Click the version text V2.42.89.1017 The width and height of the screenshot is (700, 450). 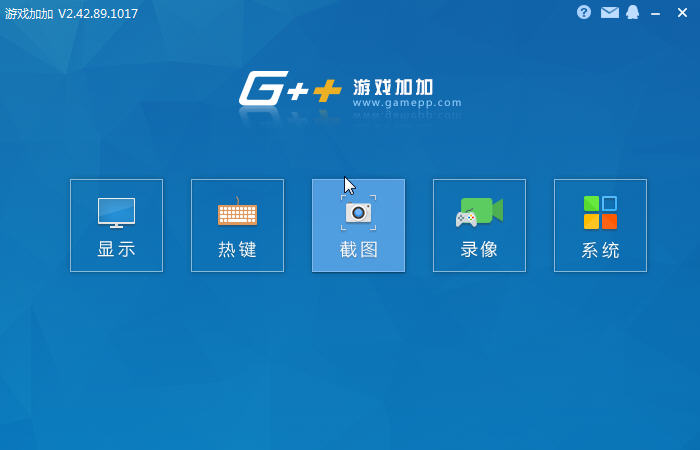pos(98,13)
